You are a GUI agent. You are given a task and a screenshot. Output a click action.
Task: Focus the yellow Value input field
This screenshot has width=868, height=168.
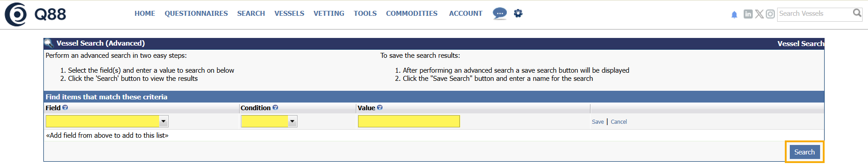[409, 121]
